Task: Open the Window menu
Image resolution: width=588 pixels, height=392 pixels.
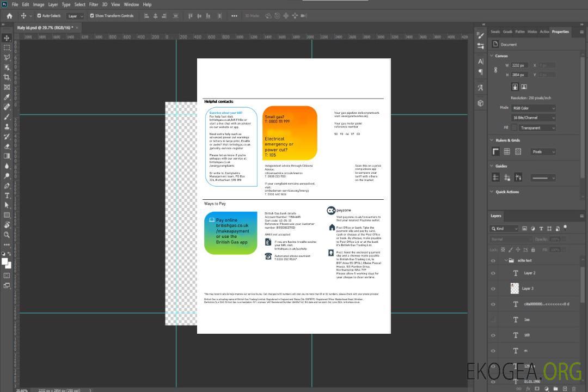Action: point(131,4)
